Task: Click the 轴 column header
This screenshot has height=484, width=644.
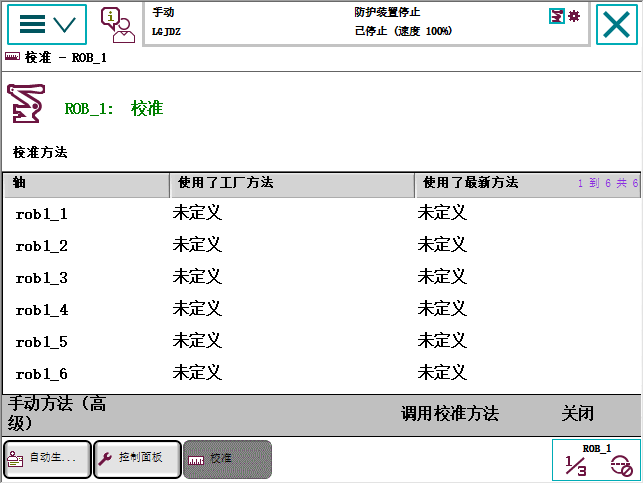Action: [x=87, y=184]
